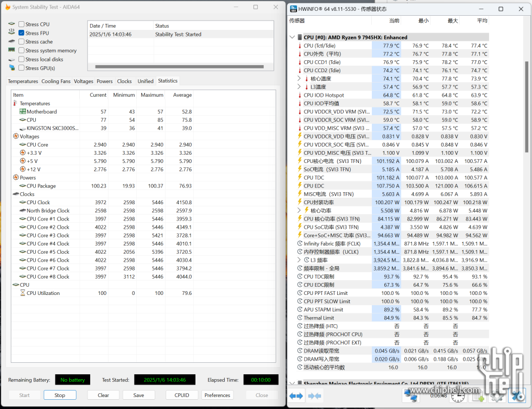
Task: Enable the Stress CPU checkbox
Action: pyautogui.click(x=21, y=24)
